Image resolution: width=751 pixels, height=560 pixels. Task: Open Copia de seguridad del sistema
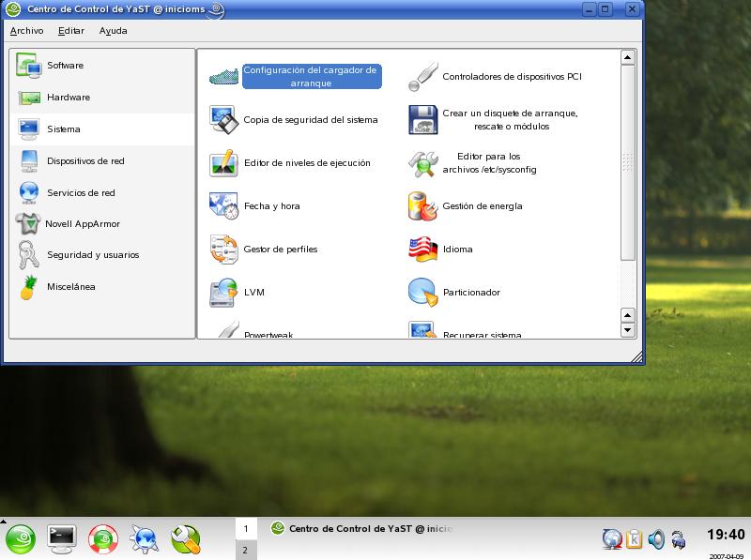(x=310, y=120)
